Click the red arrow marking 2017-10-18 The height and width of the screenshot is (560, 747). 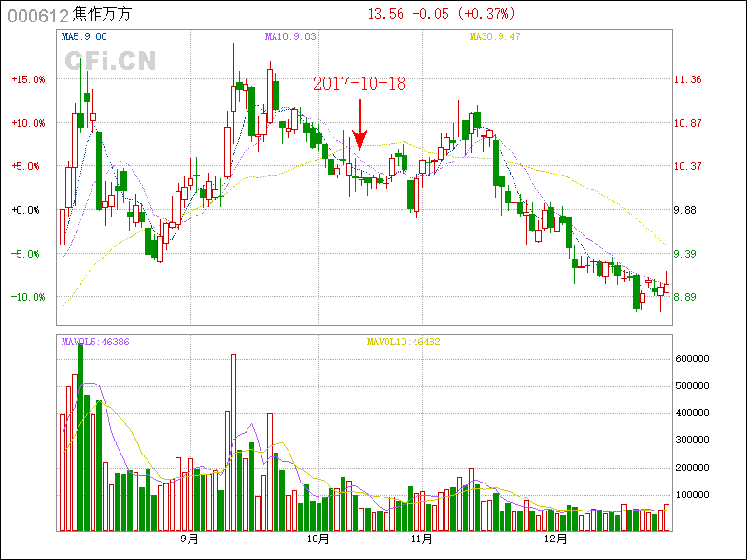coord(359,125)
